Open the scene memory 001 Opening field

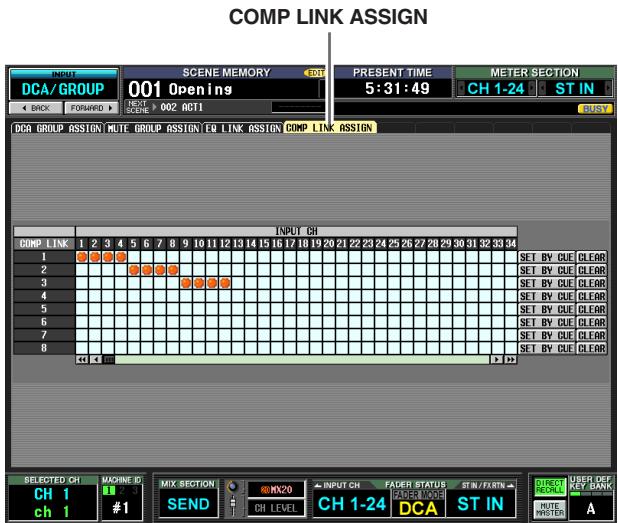pos(222,89)
